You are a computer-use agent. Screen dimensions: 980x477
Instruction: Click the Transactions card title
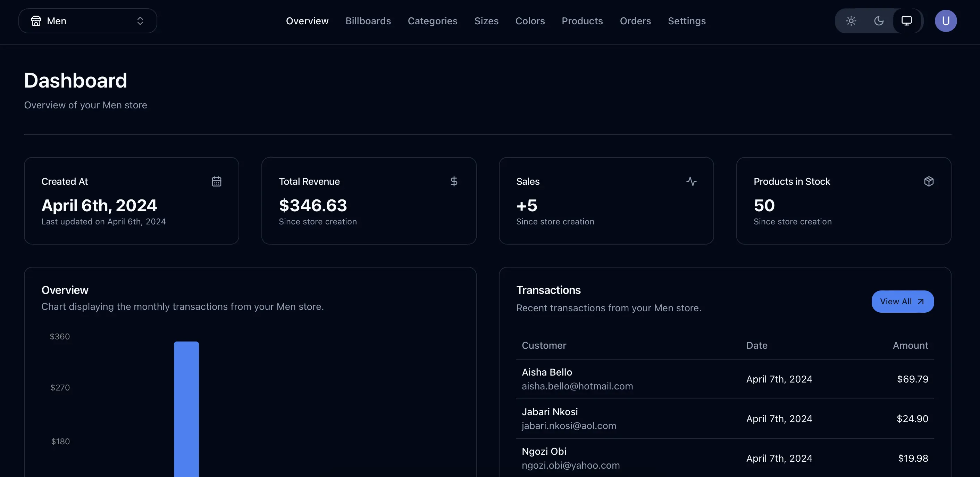548,290
